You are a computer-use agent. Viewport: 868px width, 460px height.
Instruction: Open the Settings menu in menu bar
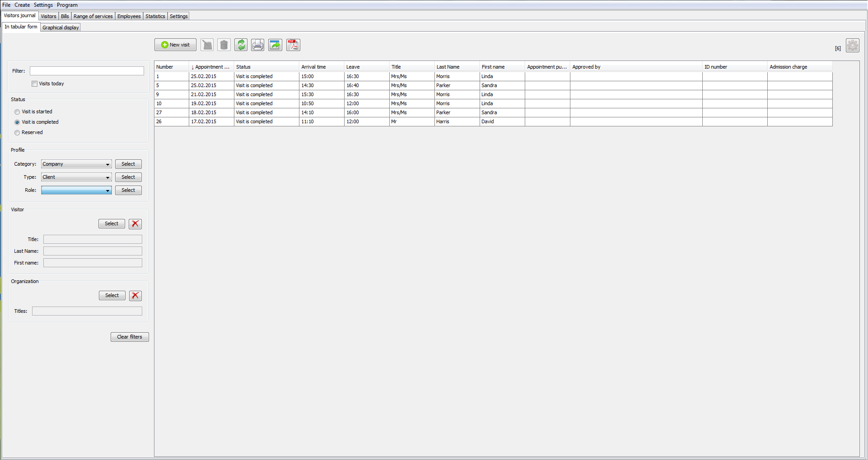(43, 5)
